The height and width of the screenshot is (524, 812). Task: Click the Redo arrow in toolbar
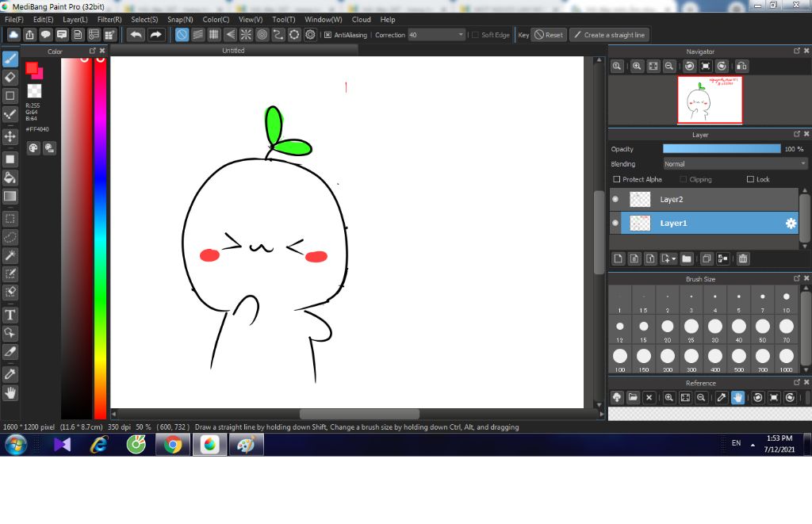point(155,35)
